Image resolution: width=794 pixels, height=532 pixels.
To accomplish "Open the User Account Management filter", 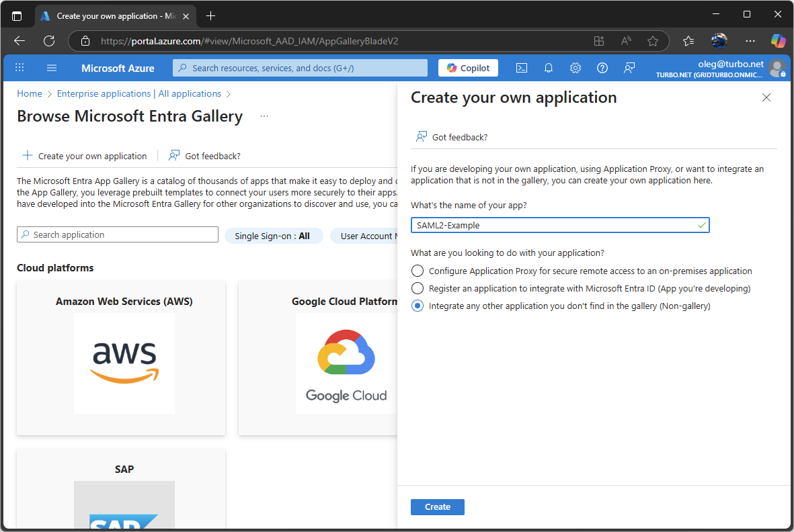I will [x=376, y=236].
